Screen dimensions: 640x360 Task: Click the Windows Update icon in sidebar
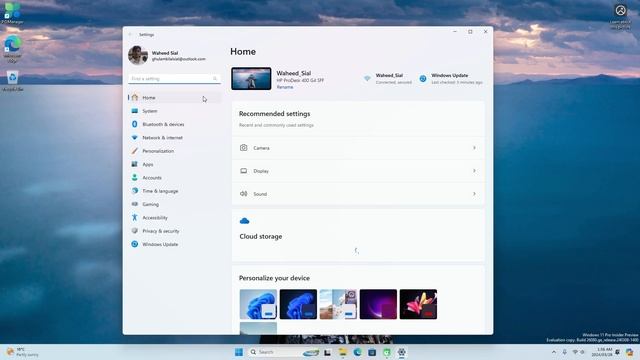135,244
